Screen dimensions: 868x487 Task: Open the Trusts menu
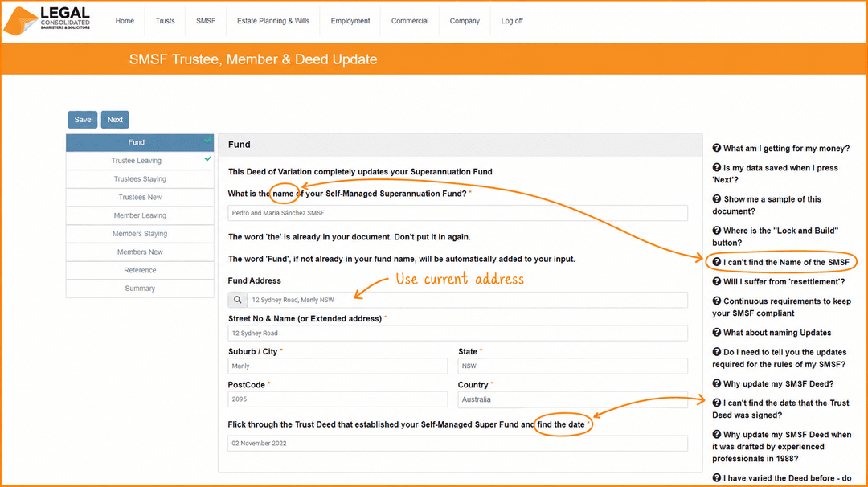[165, 21]
